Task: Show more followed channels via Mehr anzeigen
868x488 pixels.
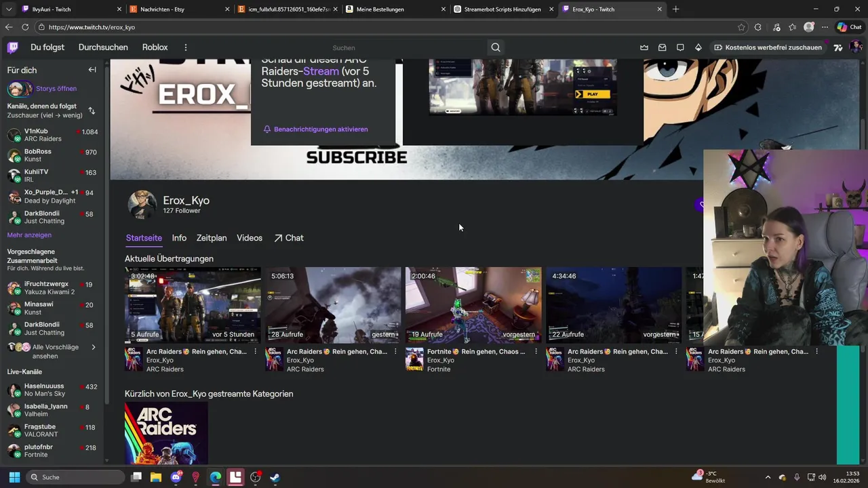Action: [29, 235]
